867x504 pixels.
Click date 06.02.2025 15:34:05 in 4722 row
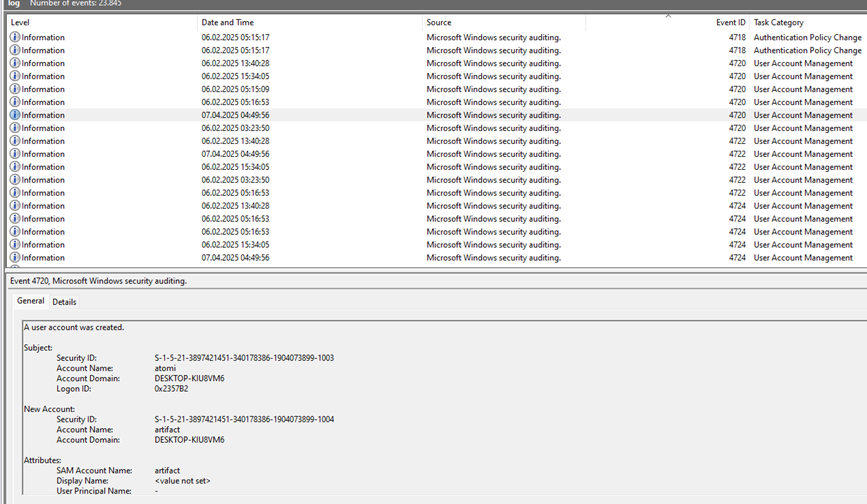click(x=236, y=167)
